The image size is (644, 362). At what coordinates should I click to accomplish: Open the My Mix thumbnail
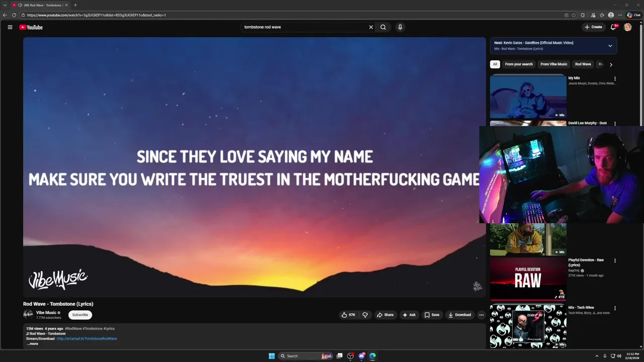coord(528,97)
